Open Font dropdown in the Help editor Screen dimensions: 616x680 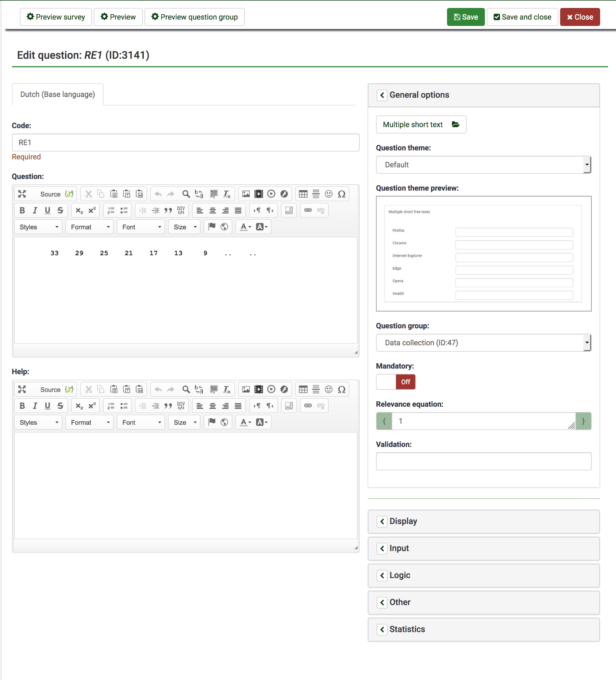141,422
